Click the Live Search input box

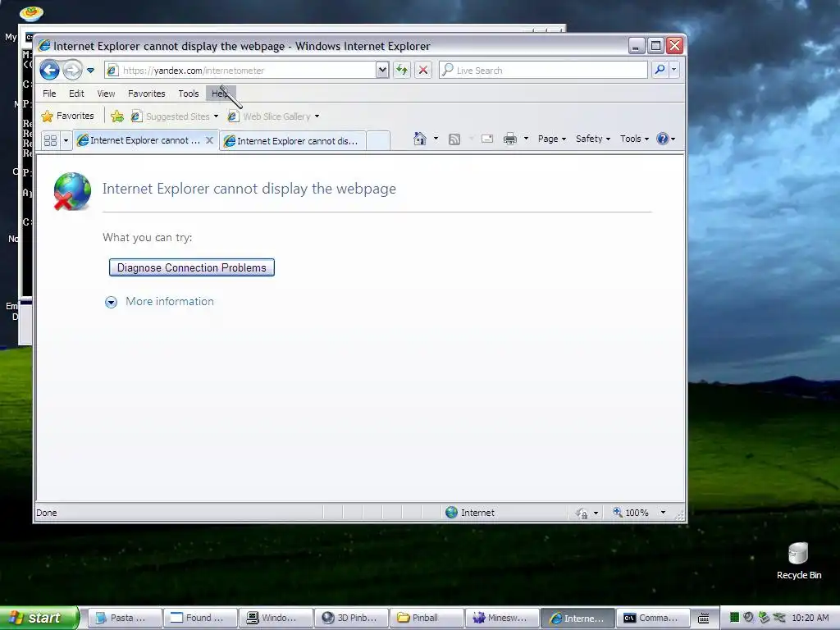[x=543, y=71]
